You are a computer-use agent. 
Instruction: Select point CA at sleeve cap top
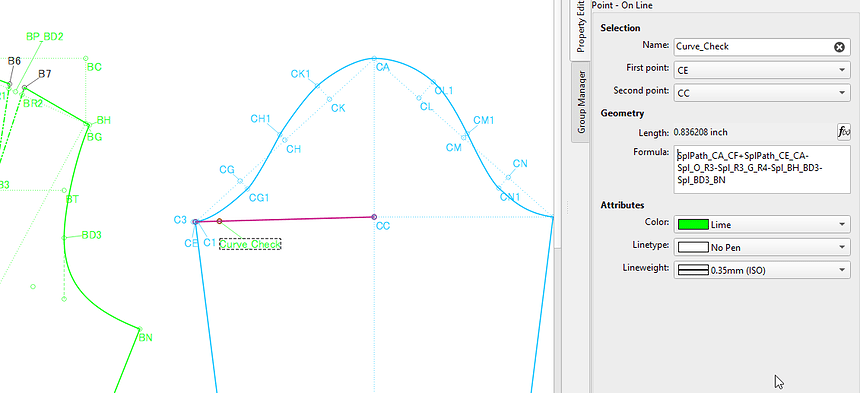[x=375, y=58]
